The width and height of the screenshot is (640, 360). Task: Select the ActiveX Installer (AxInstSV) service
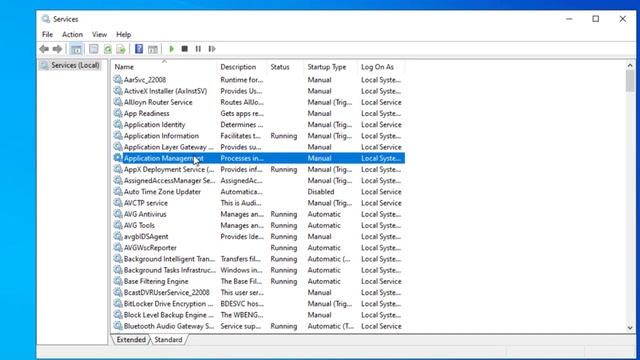click(258, 91)
